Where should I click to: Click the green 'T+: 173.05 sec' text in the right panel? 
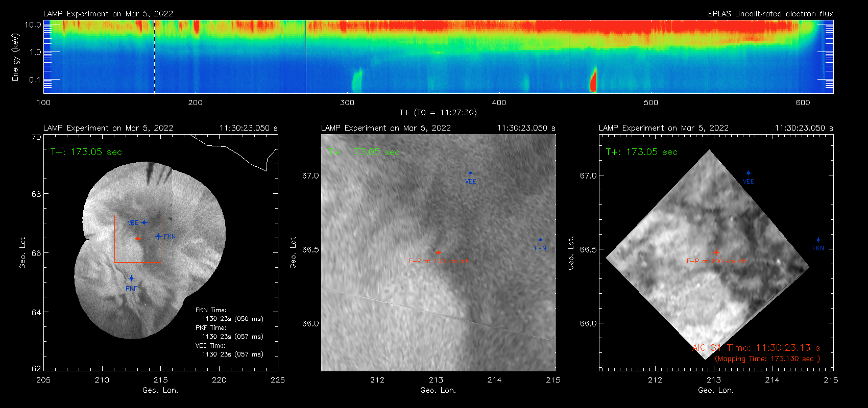(642, 152)
